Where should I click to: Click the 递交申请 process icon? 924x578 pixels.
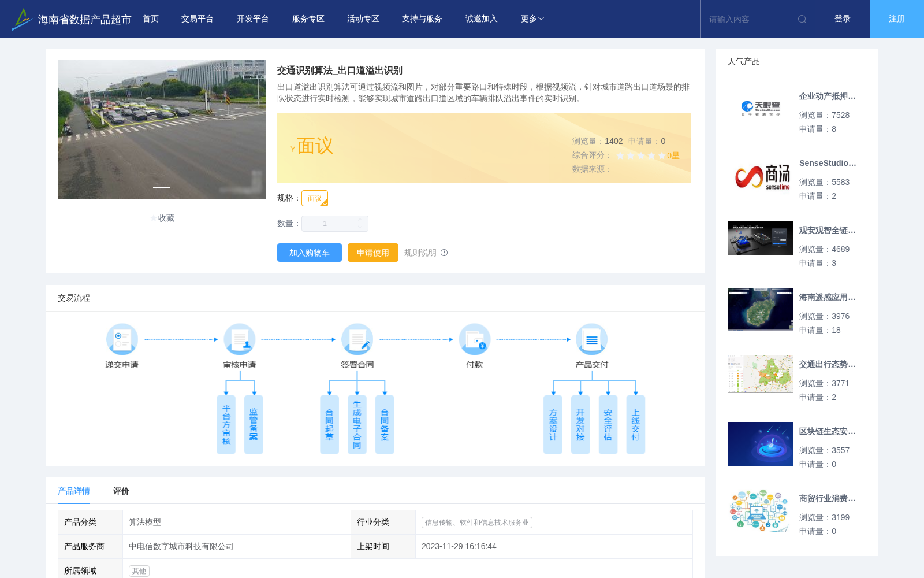point(122,339)
